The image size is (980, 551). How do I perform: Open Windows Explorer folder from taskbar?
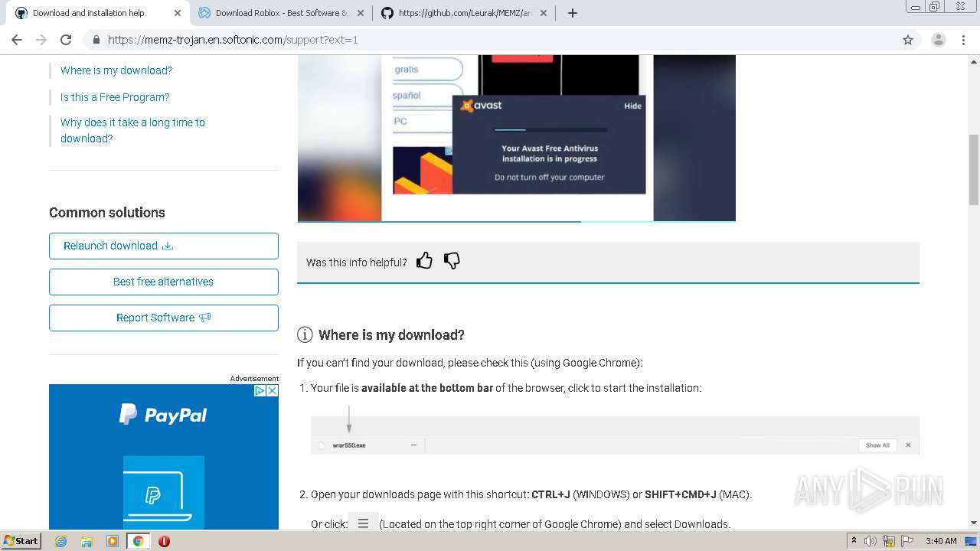[87, 541]
